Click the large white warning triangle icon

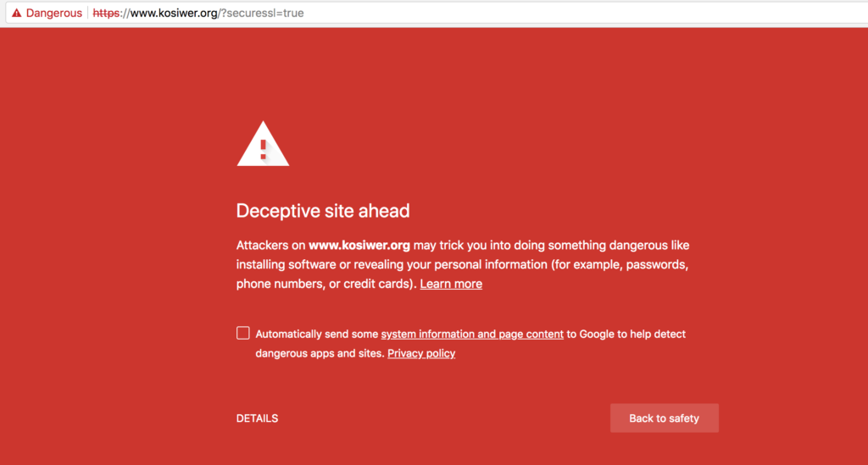(263, 144)
